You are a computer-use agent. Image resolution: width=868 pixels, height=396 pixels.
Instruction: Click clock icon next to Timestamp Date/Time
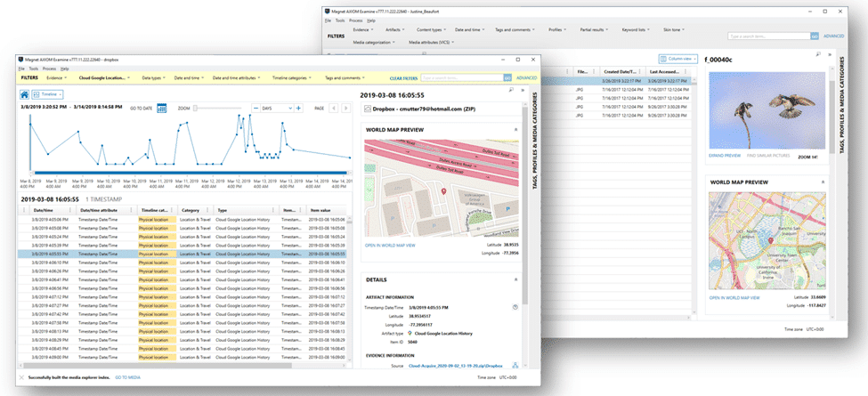515,307
